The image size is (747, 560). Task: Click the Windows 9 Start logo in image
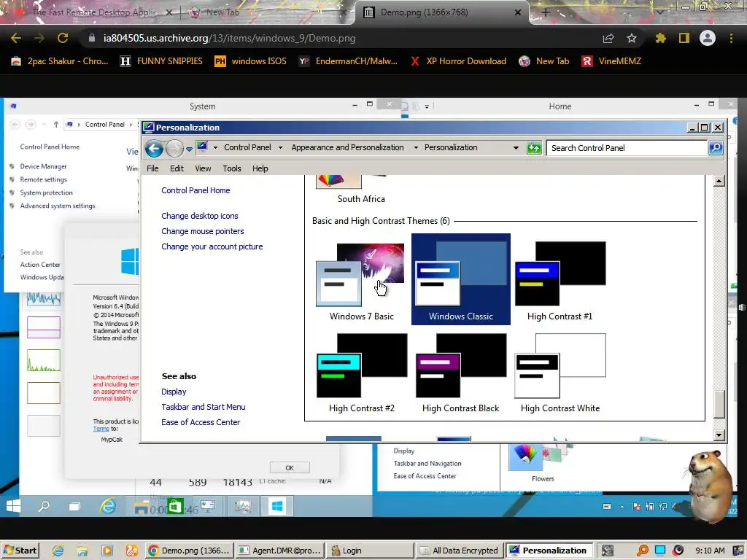(x=13, y=506)
